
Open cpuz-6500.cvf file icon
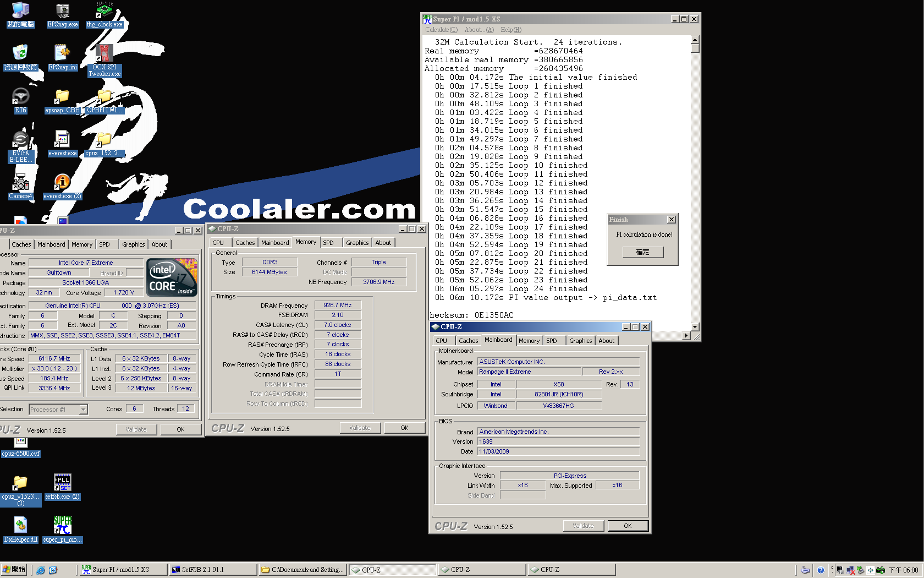20,448
